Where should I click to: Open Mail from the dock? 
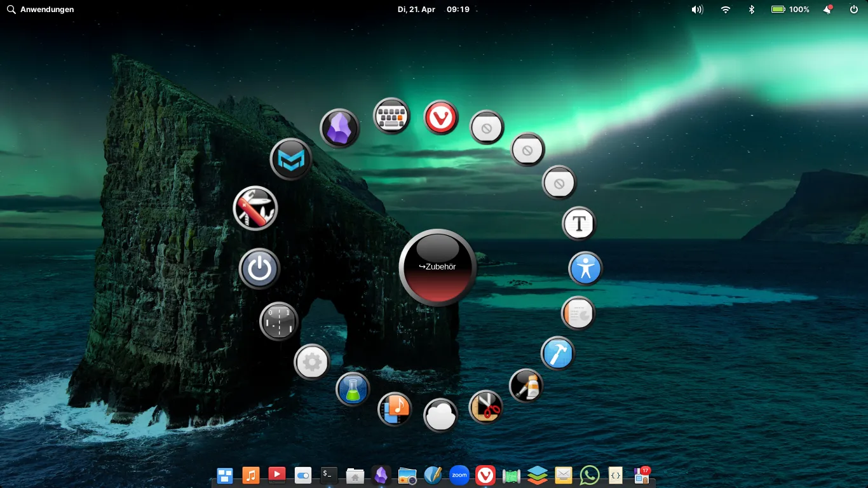pos(564,475)
